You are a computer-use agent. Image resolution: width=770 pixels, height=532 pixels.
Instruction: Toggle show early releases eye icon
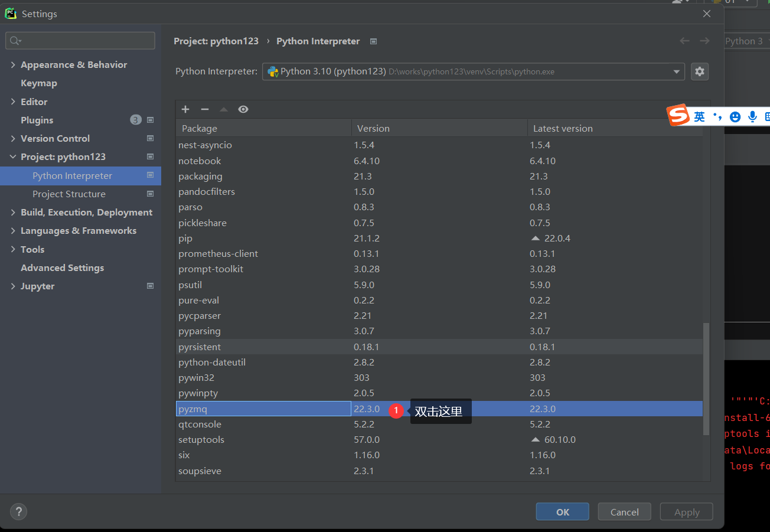click(x=243, y=109)
